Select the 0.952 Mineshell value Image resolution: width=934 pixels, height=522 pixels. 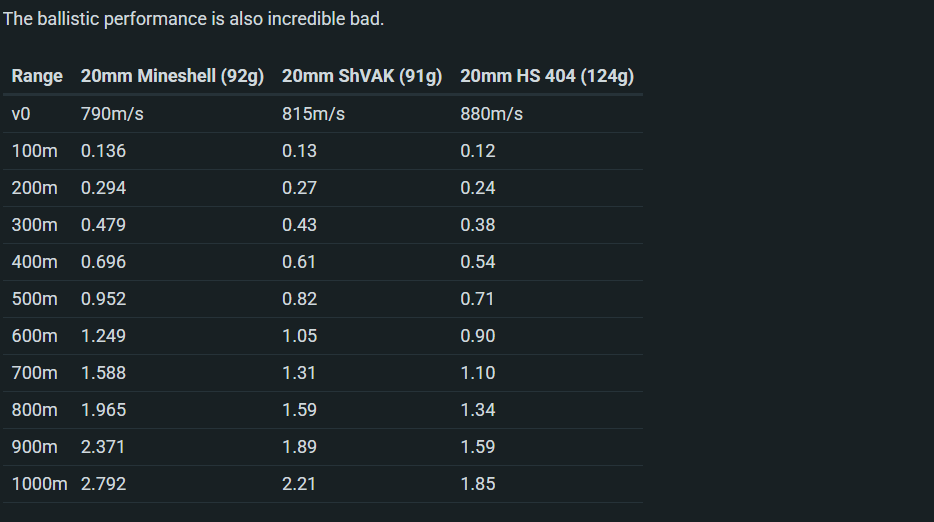[103, 299]
